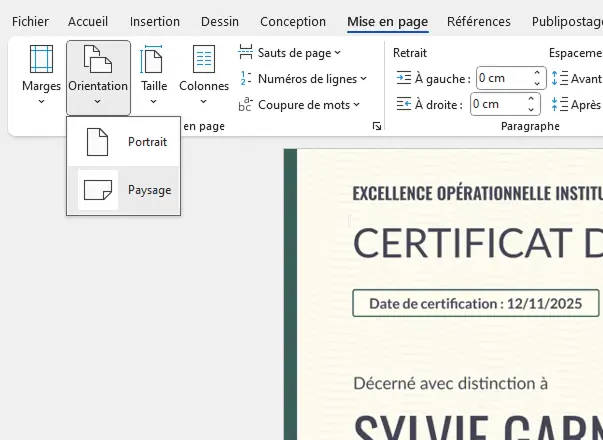Click the Portrait page icon
Image resolution: width=603 pixels, height=440 pixels.
click(x=97, y=142)
